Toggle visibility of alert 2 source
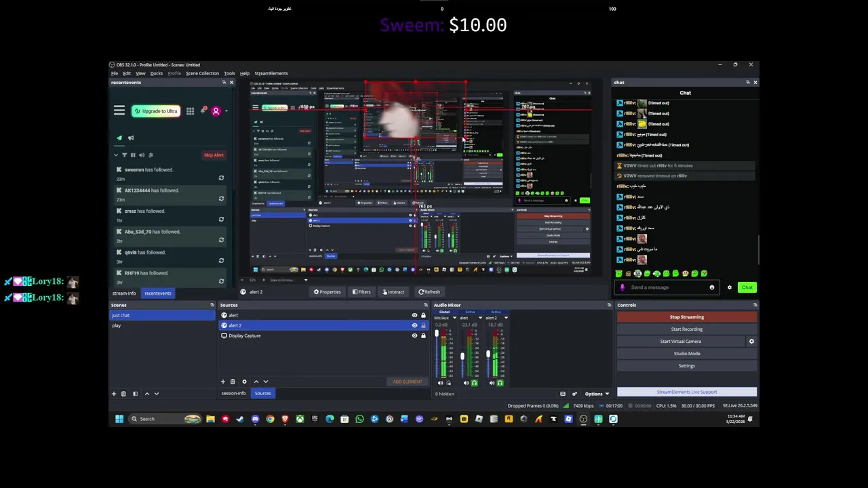Screen dimensions: 868x488 pyautogui.click(x=414, y=325)
